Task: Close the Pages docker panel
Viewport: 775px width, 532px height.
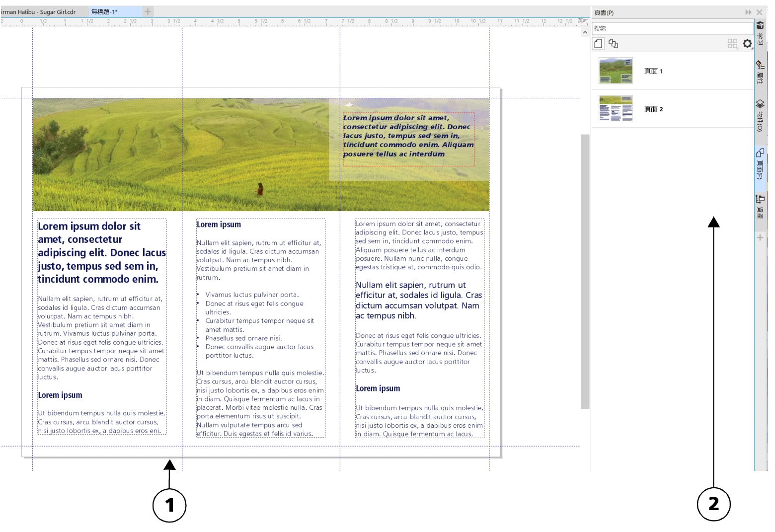Action: pos(759,12)
